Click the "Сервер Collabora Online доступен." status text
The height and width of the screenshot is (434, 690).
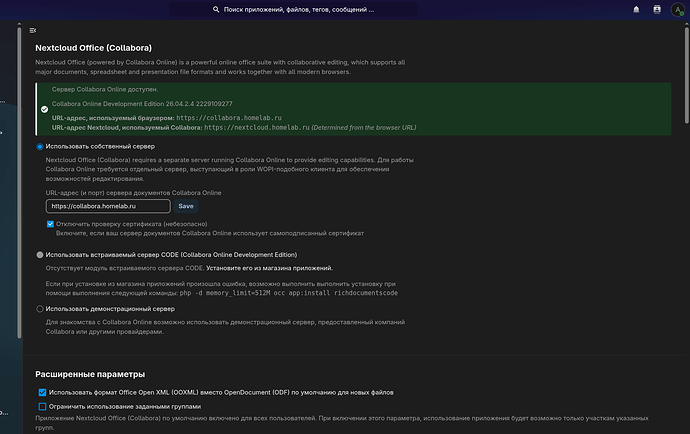(105, 89)
